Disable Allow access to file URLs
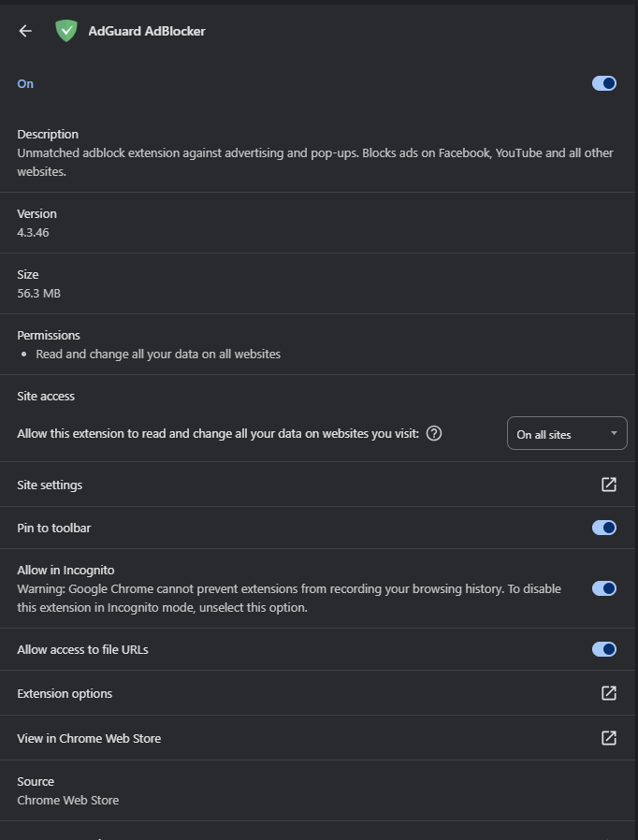 [x=603, y=649]
